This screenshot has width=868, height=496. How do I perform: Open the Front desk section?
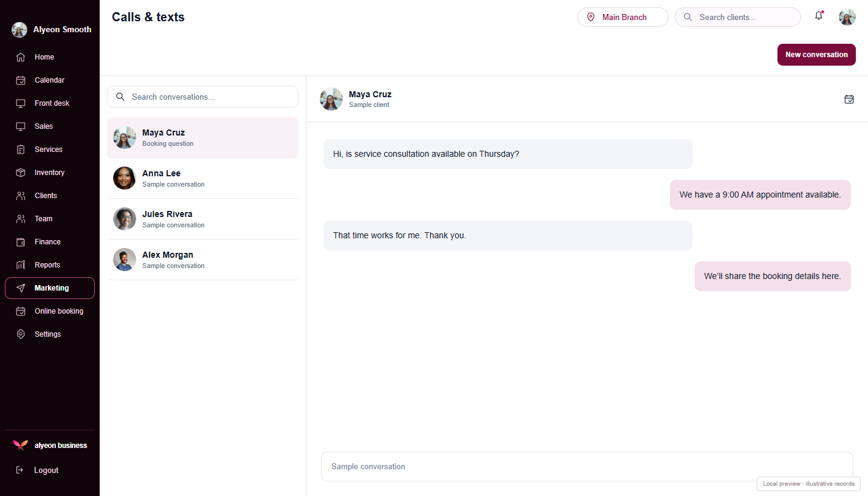coord(50,103)
